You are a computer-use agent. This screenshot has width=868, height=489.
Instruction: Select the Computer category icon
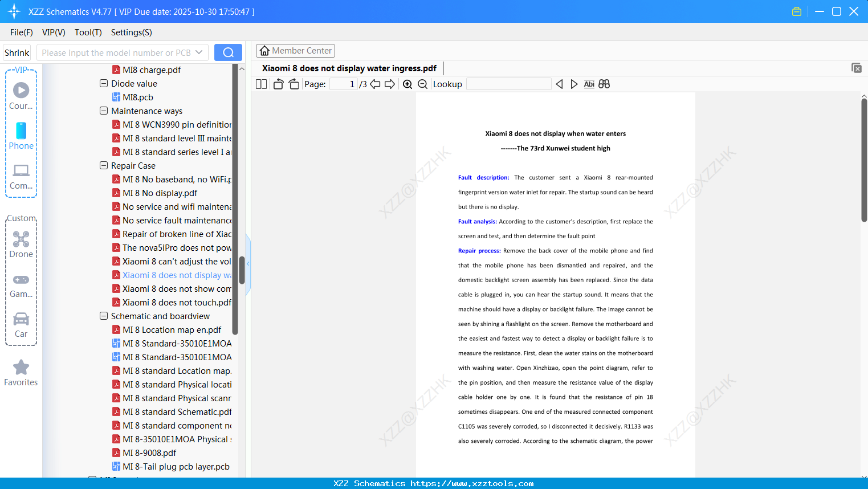[21, 176]
